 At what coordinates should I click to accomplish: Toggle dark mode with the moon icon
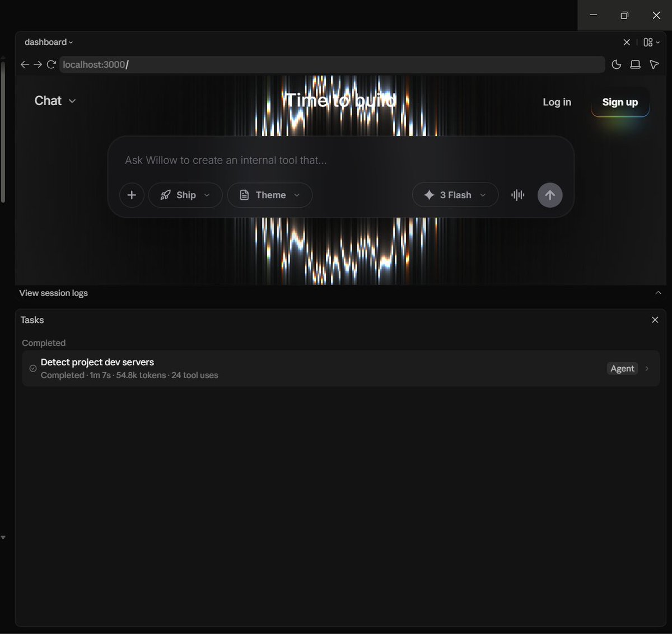(616, 64)
